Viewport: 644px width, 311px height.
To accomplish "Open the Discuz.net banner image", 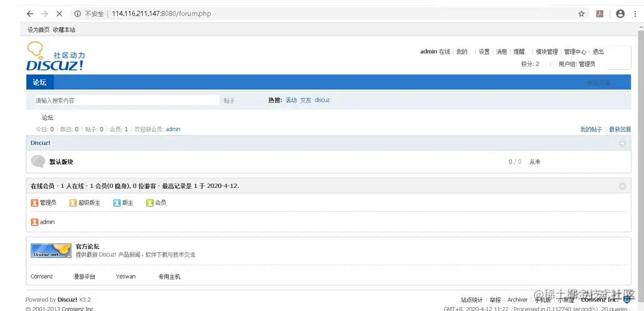I will point(51,250).
